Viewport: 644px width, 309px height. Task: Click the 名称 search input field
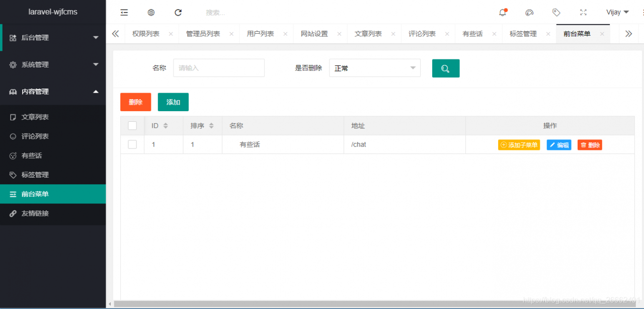(x=218, y=67)
